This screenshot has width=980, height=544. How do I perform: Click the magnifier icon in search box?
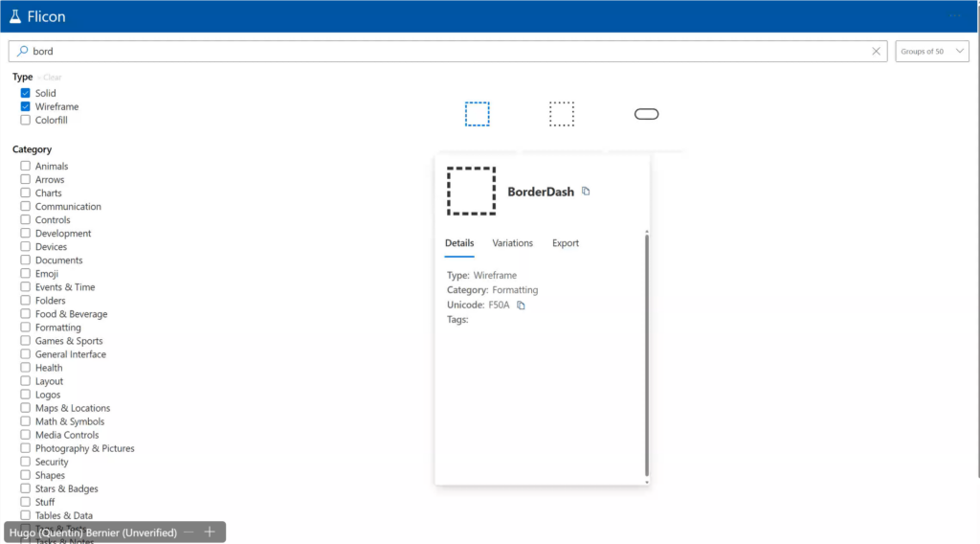click(x=21, y=52)
